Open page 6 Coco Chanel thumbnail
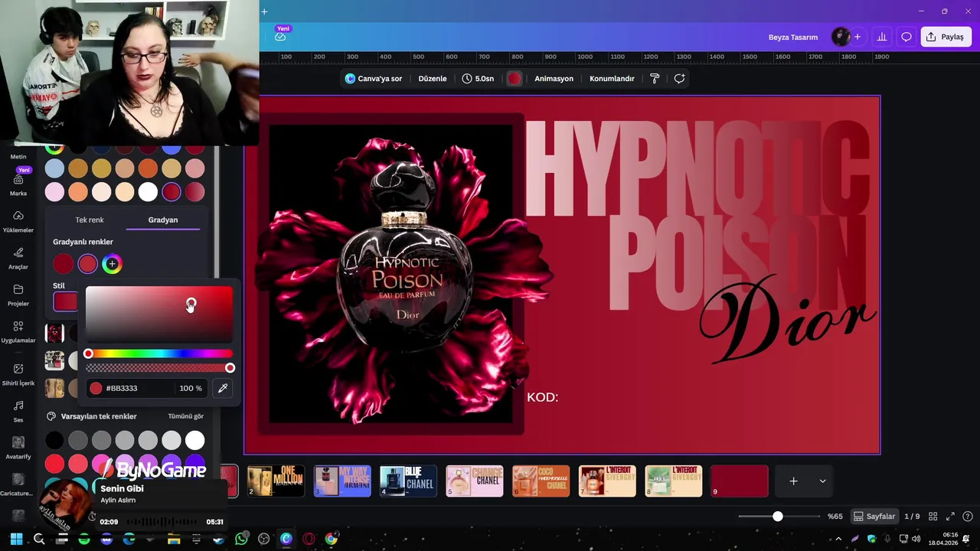 (541, 481)
